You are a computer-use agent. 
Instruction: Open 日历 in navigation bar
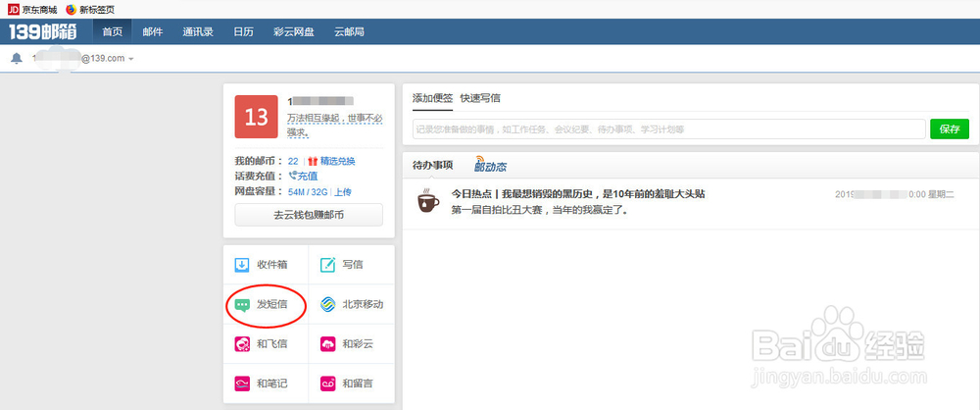[244, 32]
